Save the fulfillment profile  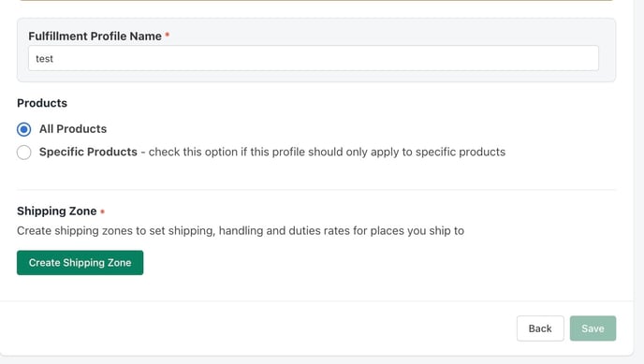pos(593,328)
